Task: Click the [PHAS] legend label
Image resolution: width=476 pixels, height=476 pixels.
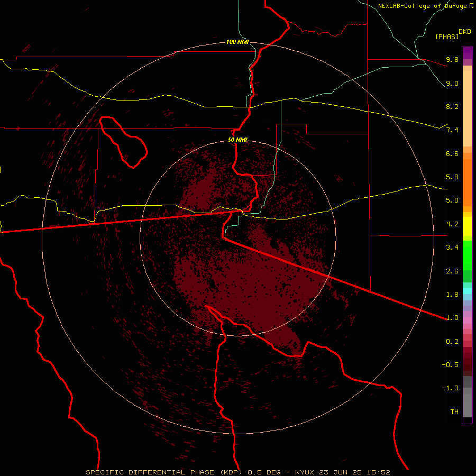Action: coord(447,36)
